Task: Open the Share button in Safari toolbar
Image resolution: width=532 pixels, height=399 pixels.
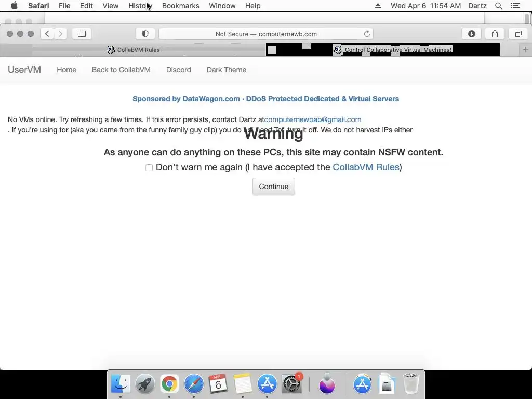Action: 495,34
